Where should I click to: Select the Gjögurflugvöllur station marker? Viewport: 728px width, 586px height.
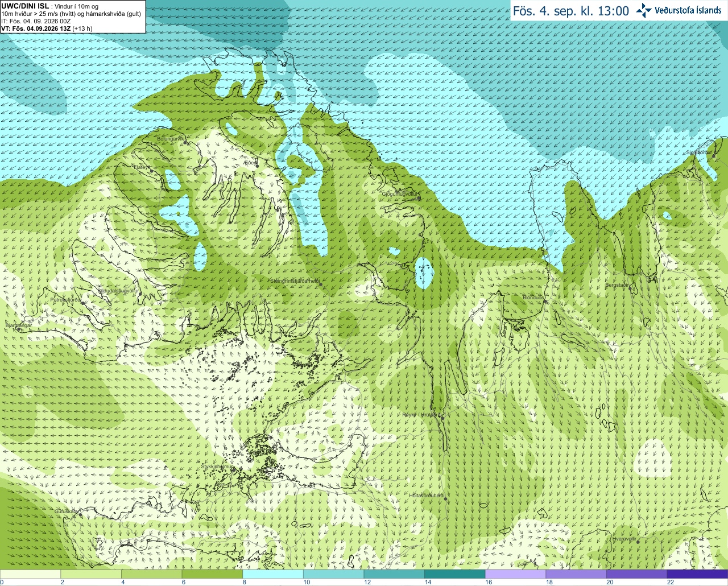pyautogui.click(x=419, y=198)
